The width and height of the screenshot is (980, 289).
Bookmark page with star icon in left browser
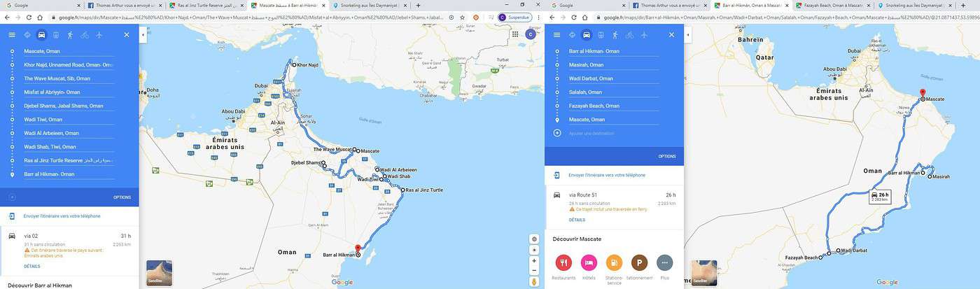point(463,17)
